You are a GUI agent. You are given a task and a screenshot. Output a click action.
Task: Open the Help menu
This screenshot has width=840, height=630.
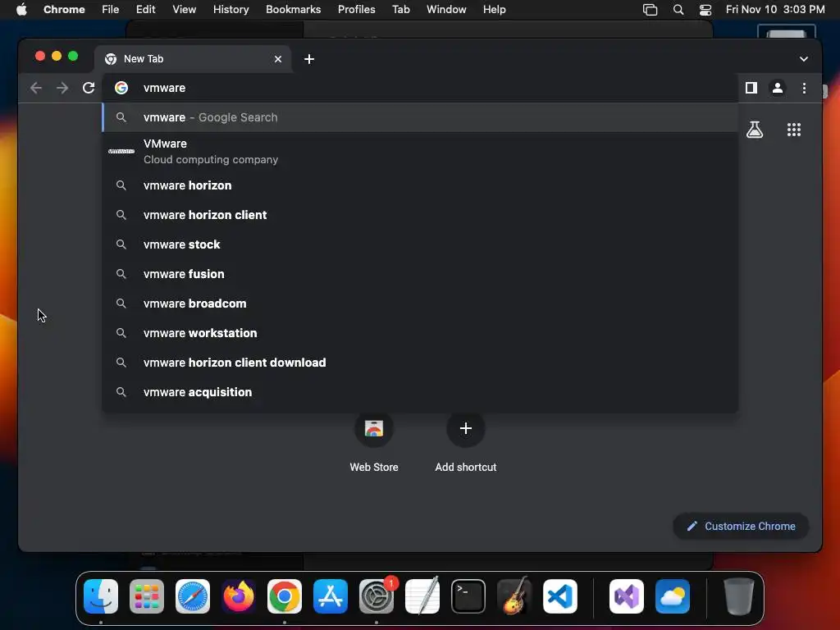494,10
